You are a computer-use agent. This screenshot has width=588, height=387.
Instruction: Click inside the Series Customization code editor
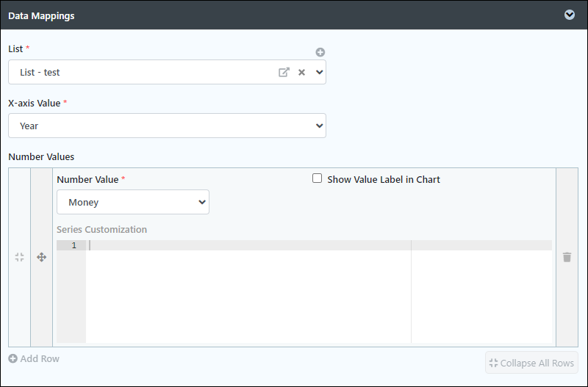click(319, 292)
